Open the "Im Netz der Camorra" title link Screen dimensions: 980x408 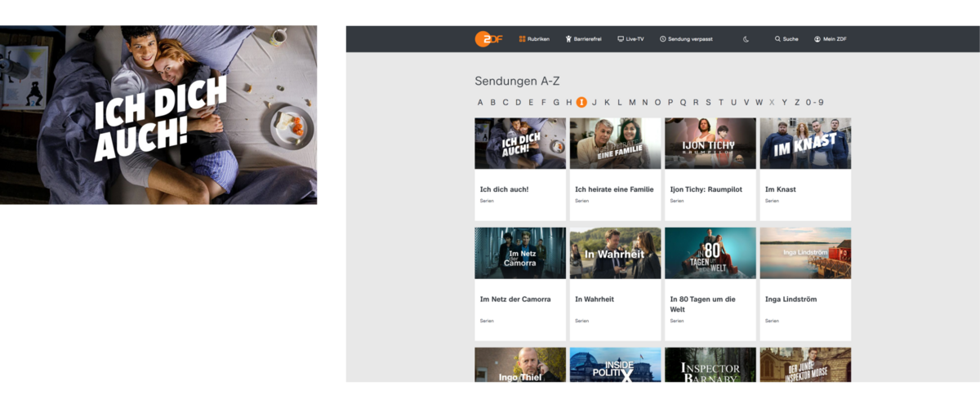coord(514,299)
